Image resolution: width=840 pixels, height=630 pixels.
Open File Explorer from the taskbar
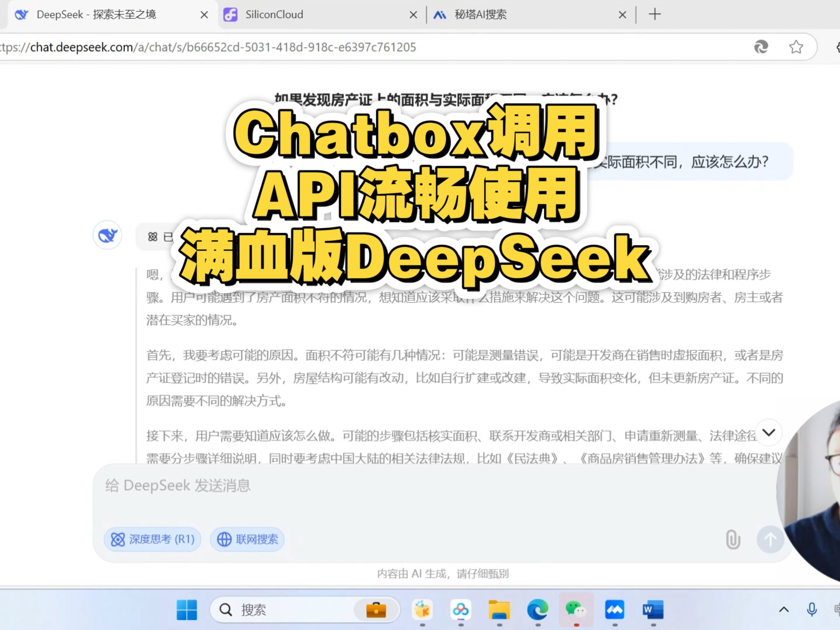point(499,609)
